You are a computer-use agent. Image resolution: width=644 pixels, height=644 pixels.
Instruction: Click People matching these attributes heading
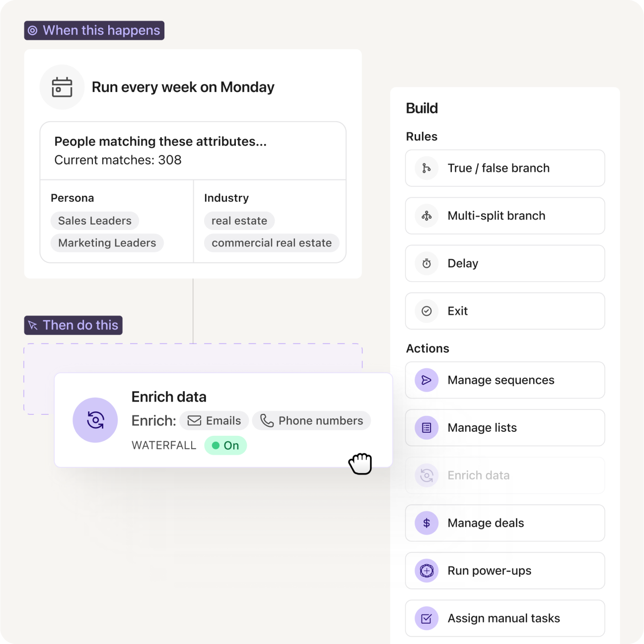pyautogui.click(x=160, y=142)
